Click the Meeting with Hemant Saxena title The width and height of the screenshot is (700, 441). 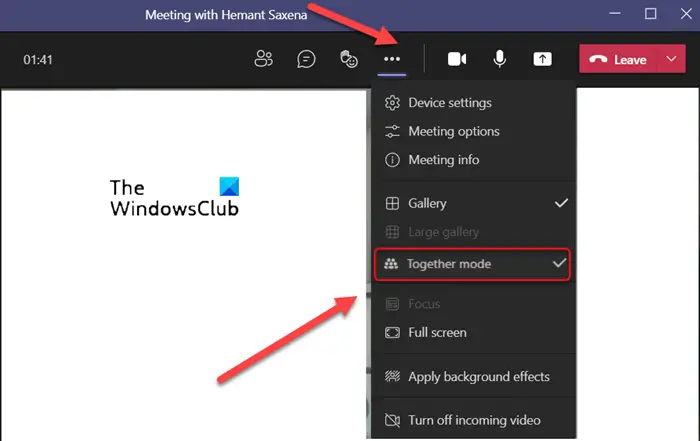[x=226, y=15]
